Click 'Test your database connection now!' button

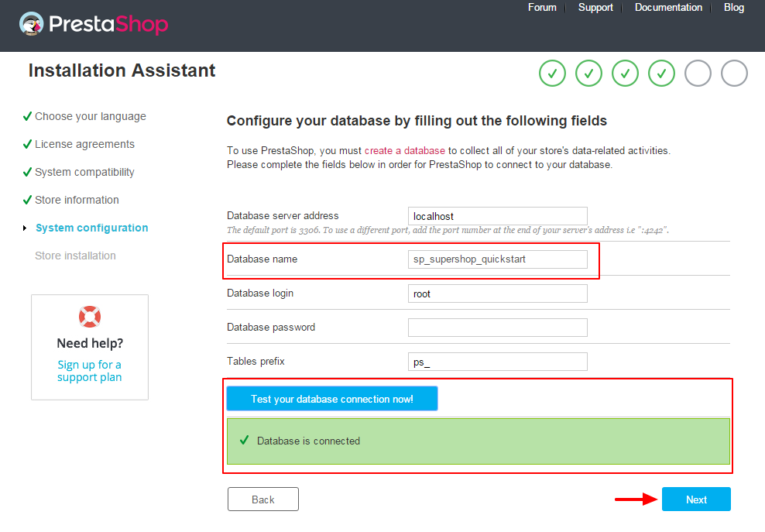tap(331, 399)
